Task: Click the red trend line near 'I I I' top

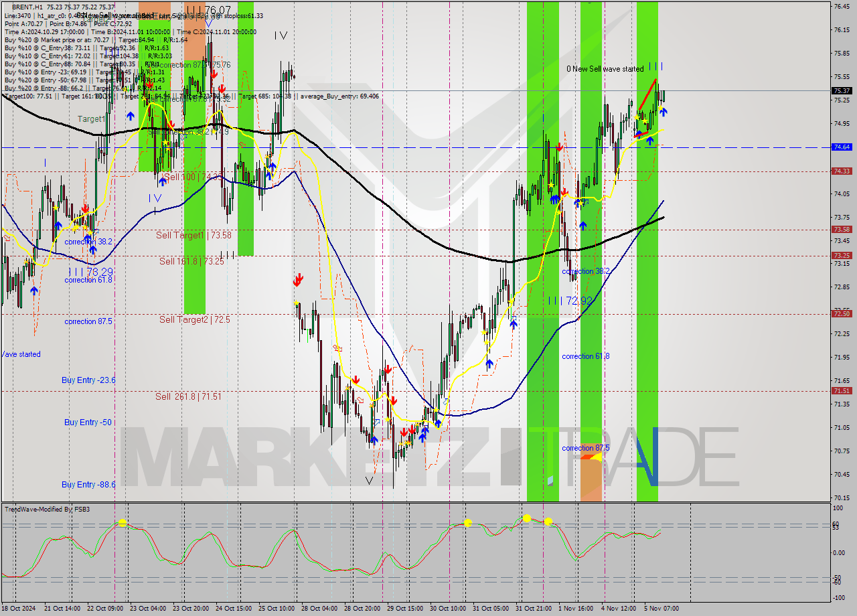Action: pyautogui.click(x=647, y=94)
